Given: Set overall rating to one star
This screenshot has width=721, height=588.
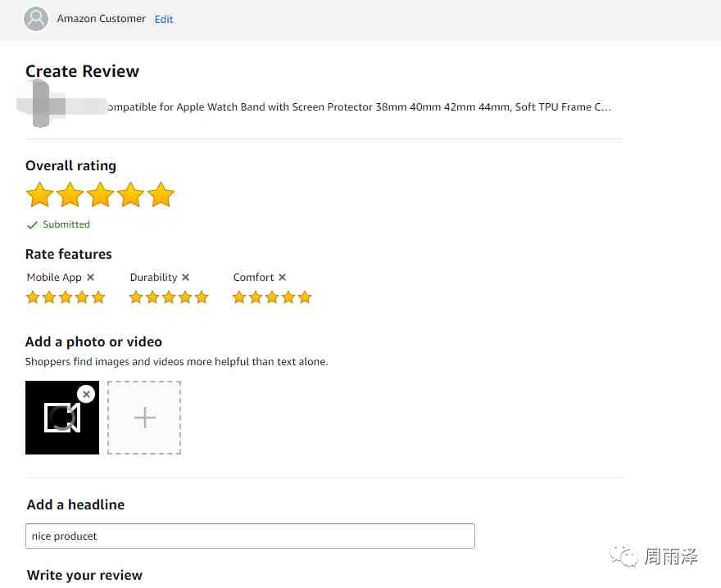Looking at the screenshot, I should [40, 194].
